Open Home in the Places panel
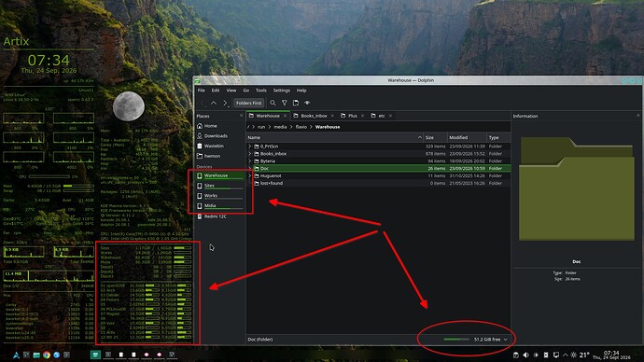This screenshot has height=362, width=644. coord(219,126)
